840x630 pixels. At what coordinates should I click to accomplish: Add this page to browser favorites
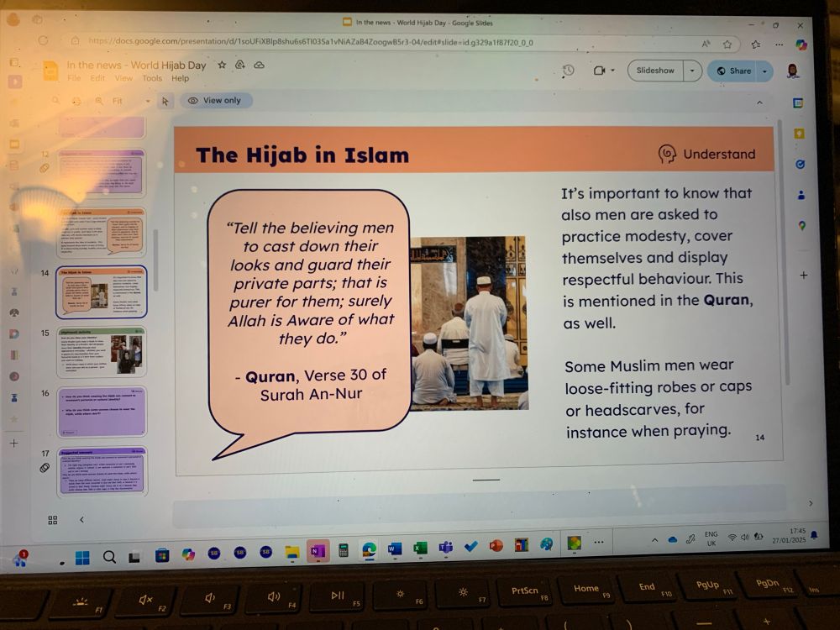(727, 44)
